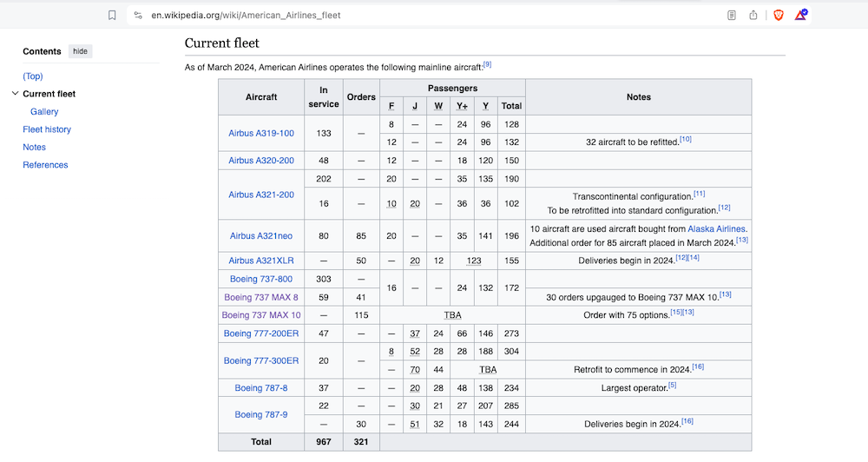Bookmark this page with the bookmark icon
The height and width of the screenshot is (462, 868).
click(x=112, y=16)
